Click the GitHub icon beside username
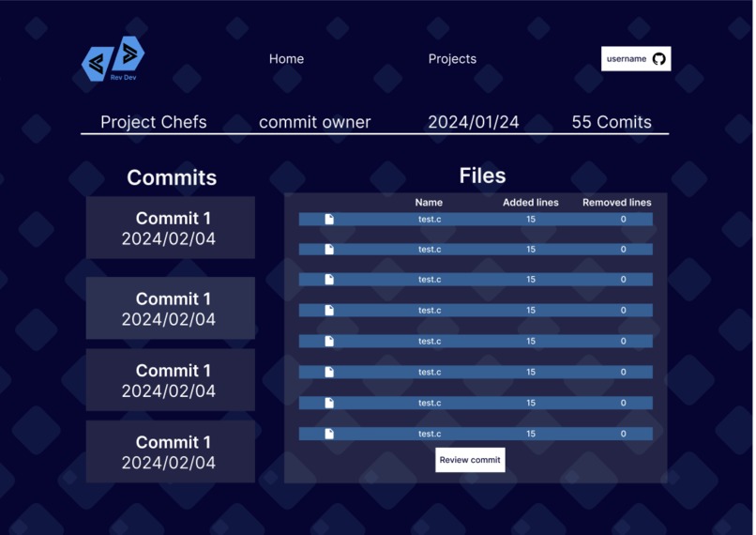Screen dimensions: 756x535 pos(658,59)
